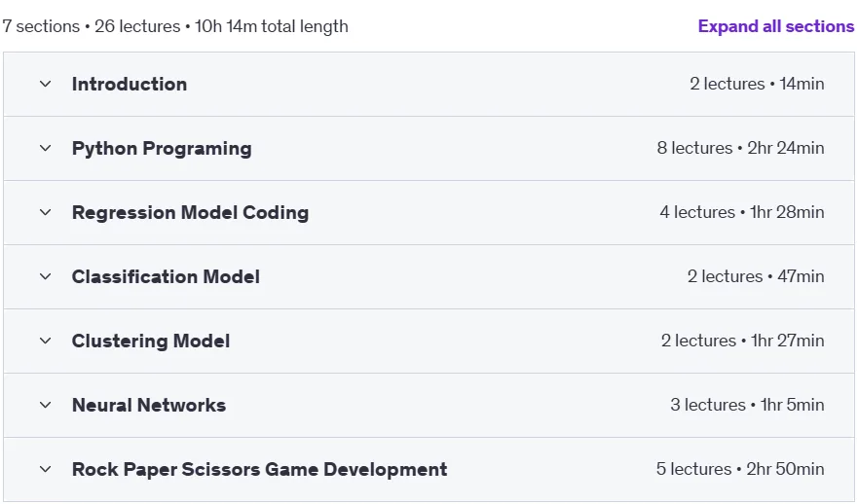Select the Classification Model heading
The image size is (858, 504).
coord(166,276)
